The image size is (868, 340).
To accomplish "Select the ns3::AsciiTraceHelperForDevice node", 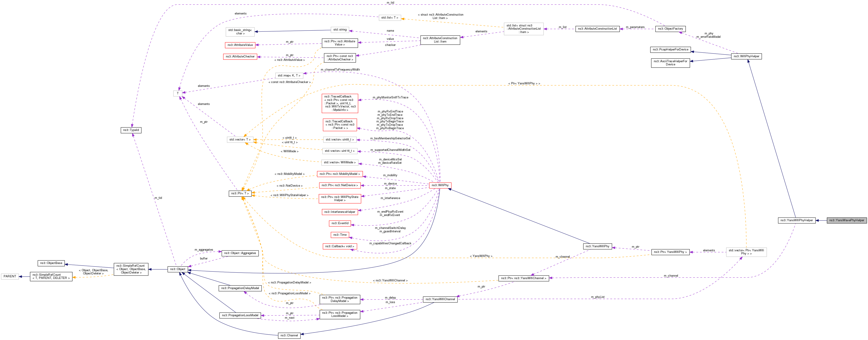I will pyautogui.click(x=670, y=63).
